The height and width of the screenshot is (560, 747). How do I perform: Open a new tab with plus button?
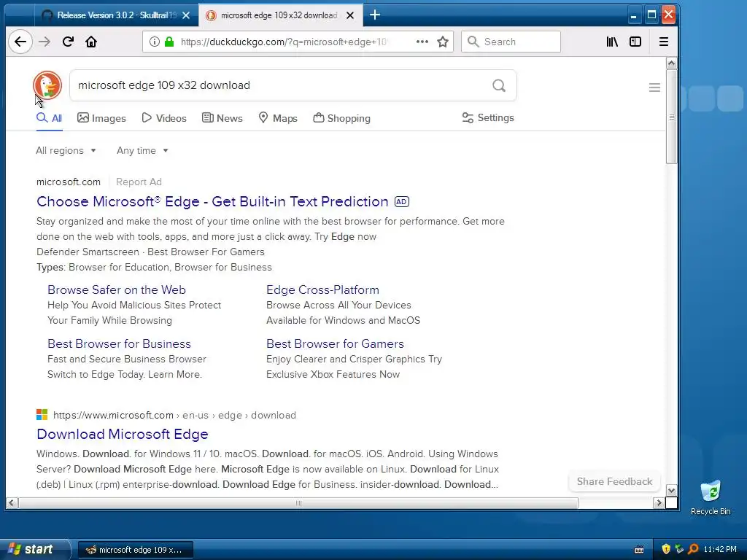coord(375,15)
